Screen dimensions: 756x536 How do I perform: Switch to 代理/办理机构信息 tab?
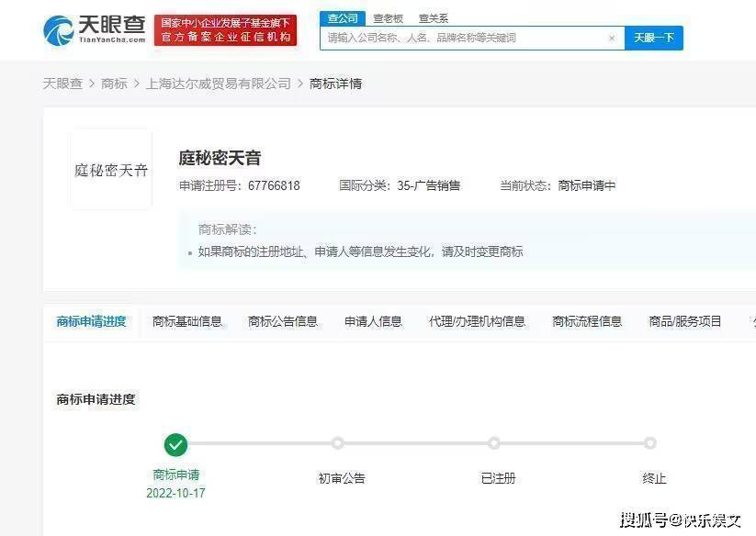pyautogui.click(x=477, y=322)
